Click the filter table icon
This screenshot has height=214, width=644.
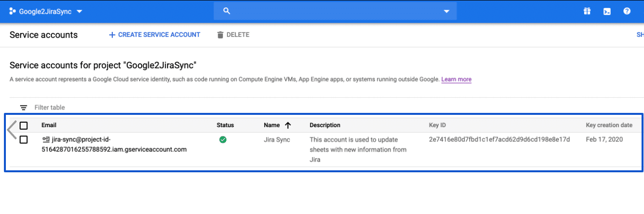point(24,107)
